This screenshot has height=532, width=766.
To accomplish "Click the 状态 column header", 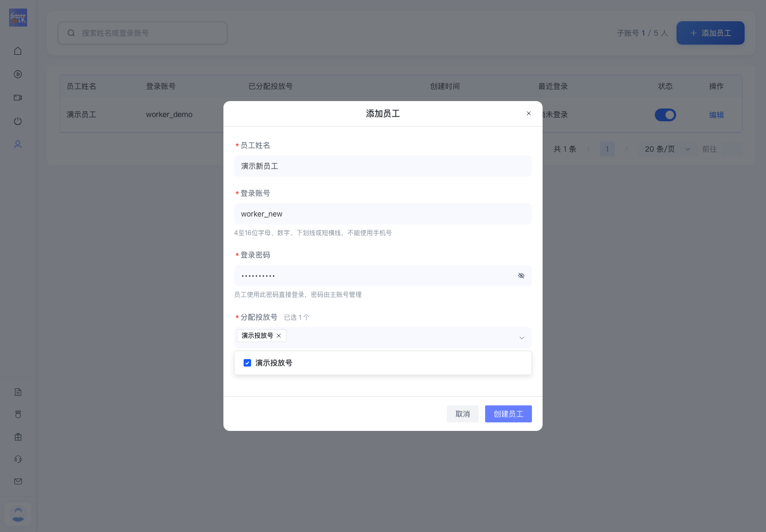I will (665, 86).
